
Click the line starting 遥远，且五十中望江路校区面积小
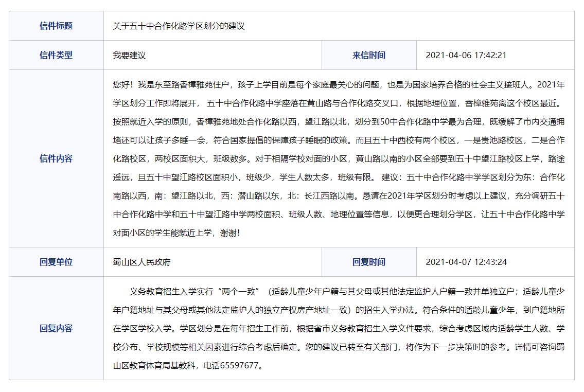(x=339, y=177)
